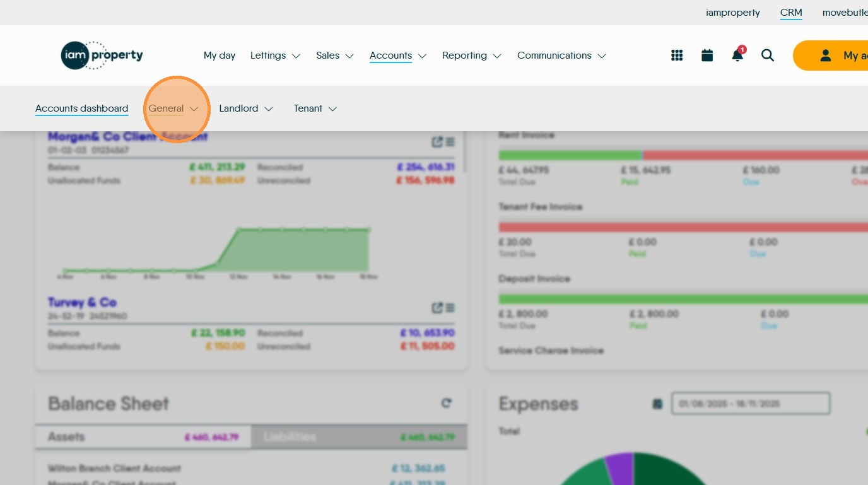
Task: Open search with the magnifier icon
Action: (768, 56)
